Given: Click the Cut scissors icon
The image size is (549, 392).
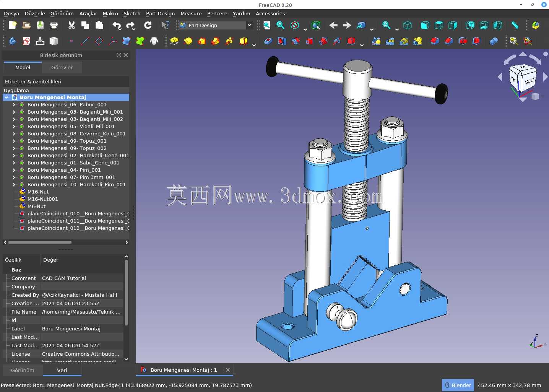Looking at the screenshot, I should 71,25.
